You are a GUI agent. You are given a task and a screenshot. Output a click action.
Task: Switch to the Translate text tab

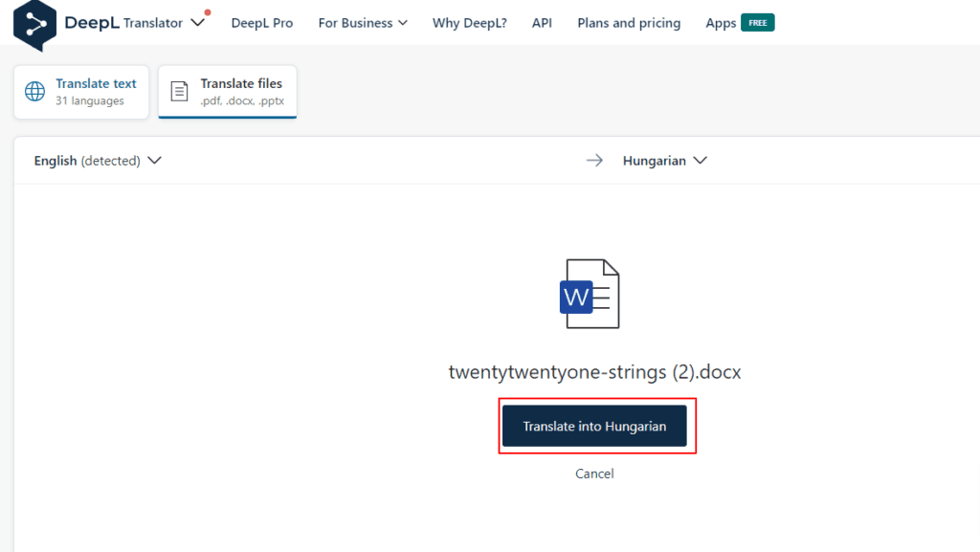pos(81,92)
